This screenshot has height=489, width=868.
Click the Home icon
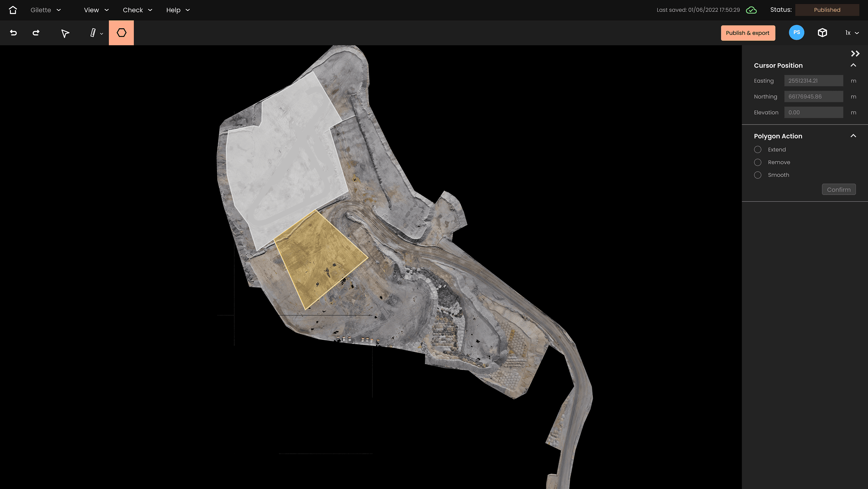13,10
